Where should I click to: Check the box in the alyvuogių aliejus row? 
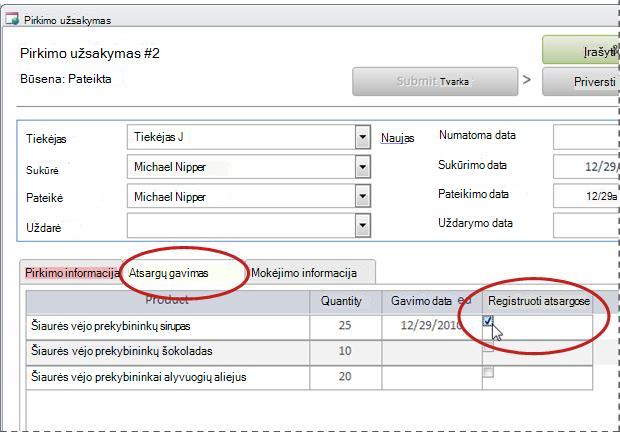pyautogui.click(x=488, y=372)
